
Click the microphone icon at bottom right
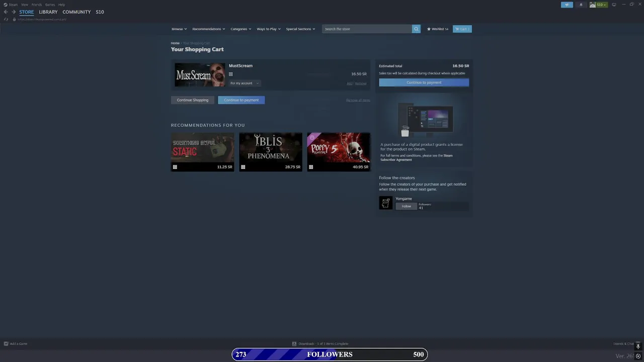click(638, 346)
